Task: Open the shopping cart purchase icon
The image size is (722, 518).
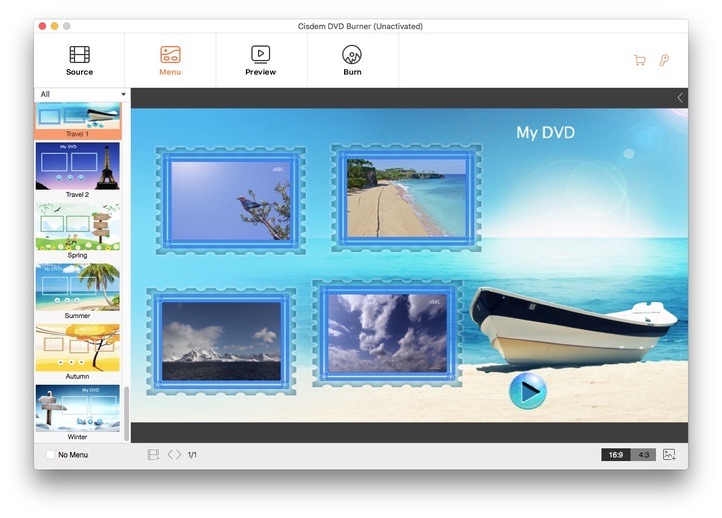Action: 640,60
